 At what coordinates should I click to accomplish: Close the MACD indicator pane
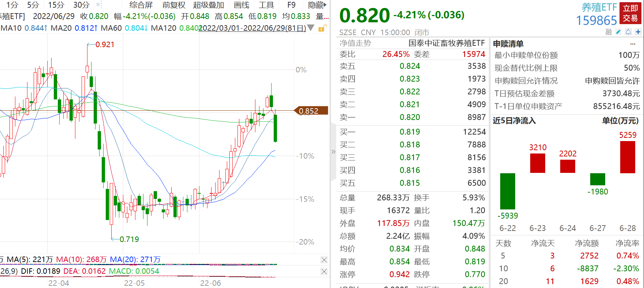(x=324, y=272)
